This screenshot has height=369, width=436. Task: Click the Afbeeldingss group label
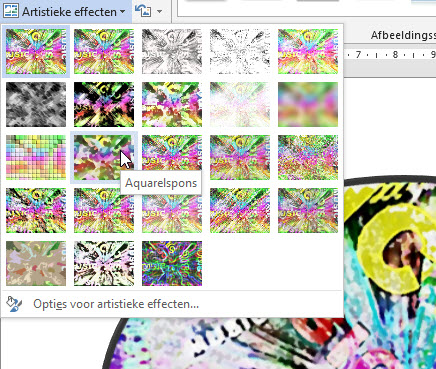point(403,35)
